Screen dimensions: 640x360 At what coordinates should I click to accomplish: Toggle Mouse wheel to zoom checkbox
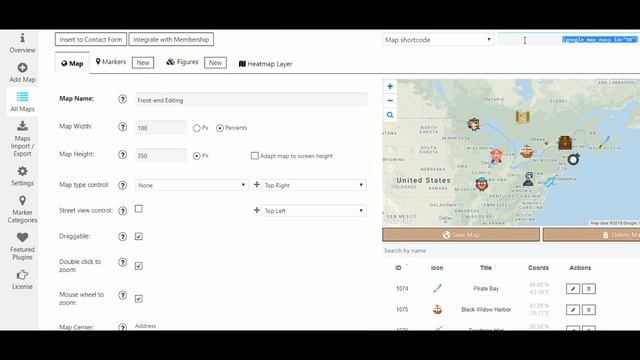coord(139,299)
